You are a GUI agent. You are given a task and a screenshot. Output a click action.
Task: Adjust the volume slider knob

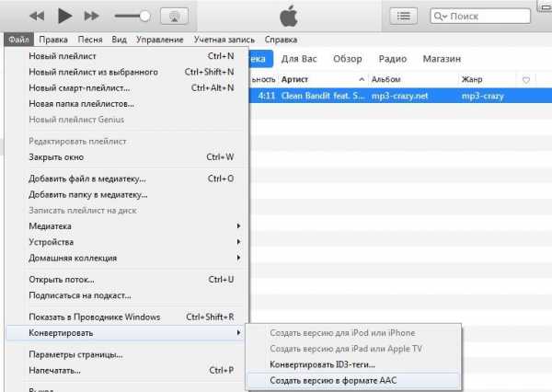click(144, 17)
